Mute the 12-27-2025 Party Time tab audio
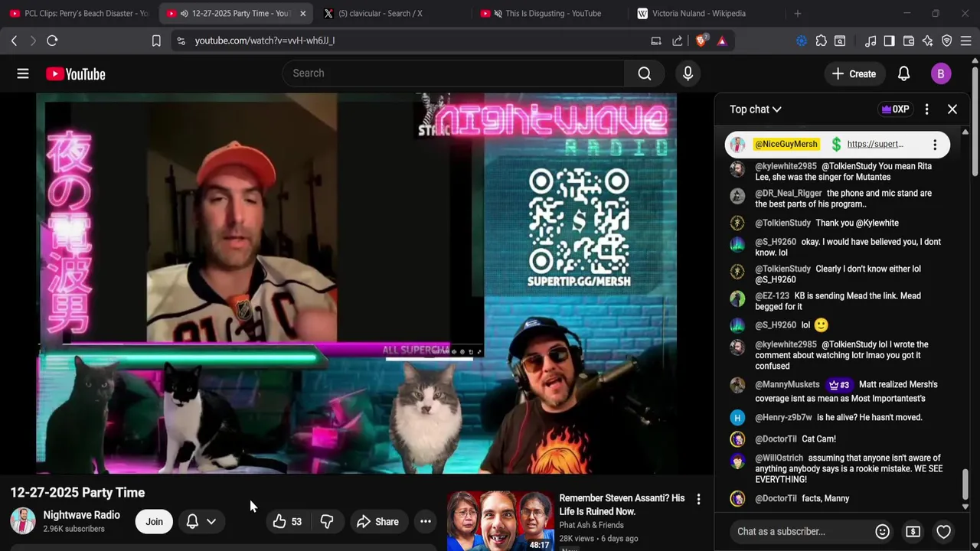 (184, 13)
